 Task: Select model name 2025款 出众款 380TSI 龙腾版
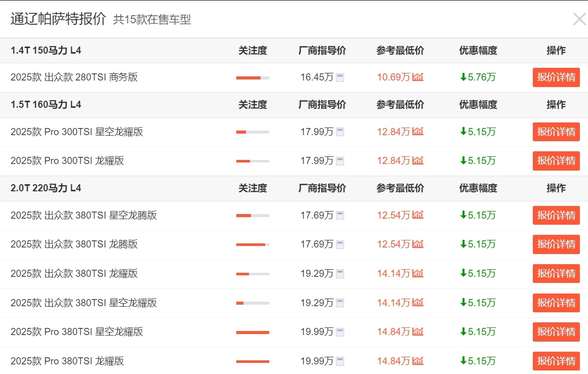(x=74, y=244)
